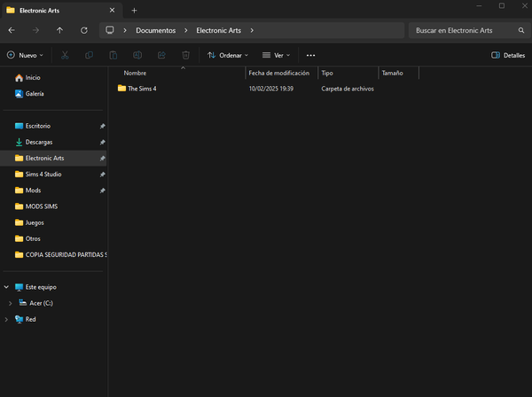Click the search magnifier icon
The width and height of the screenshot is (532, 397).
coord(521,30)
